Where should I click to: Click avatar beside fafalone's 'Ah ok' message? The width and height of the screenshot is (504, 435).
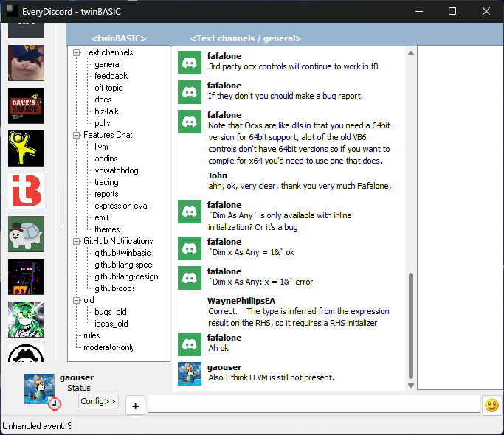point(190,344)
